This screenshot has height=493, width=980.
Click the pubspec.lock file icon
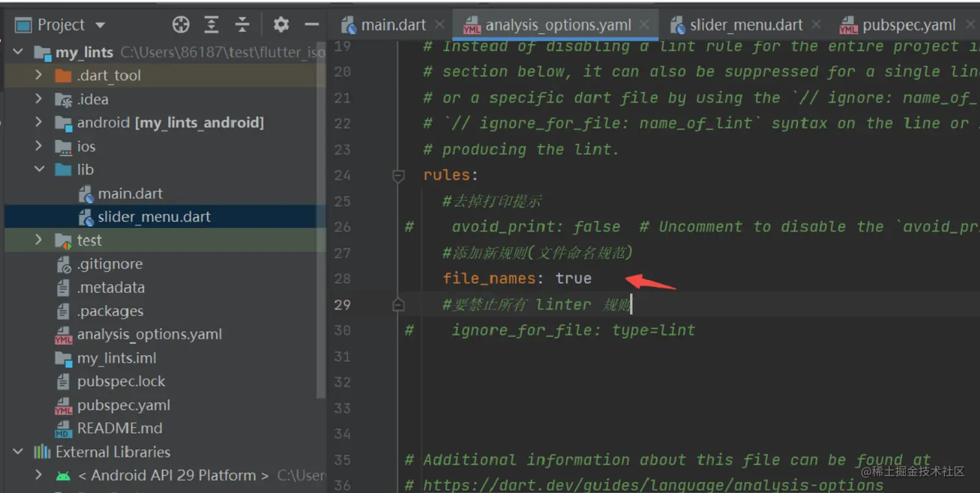pos(64,382)
